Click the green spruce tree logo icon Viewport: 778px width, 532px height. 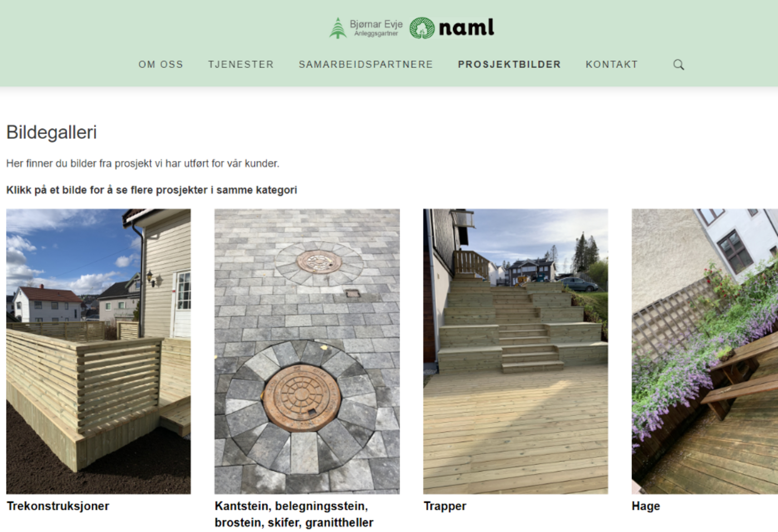coord(337,28)
